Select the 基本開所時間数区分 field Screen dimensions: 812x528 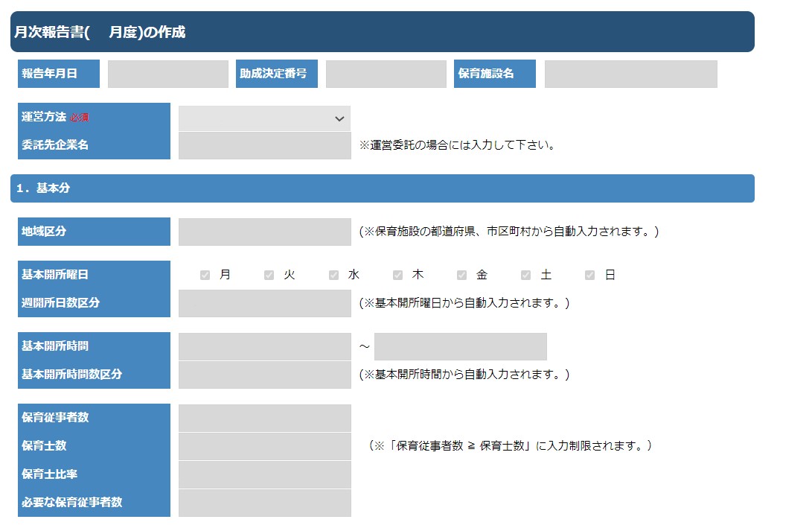[264, 375]
